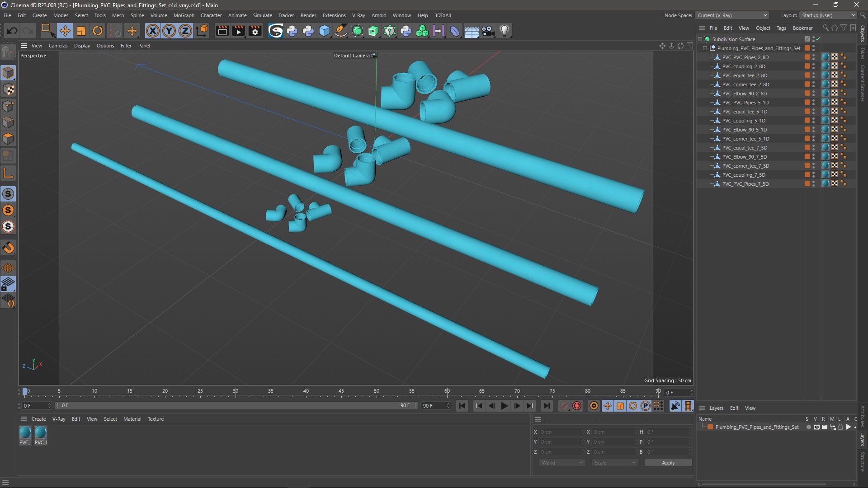Toggle X-axis lock
Viewport: 868px width, 488px height.
[153, 31]
